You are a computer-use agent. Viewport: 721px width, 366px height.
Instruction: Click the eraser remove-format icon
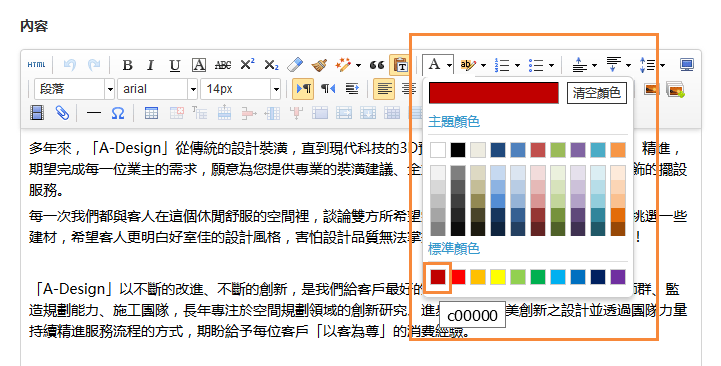tap(295, 65)
